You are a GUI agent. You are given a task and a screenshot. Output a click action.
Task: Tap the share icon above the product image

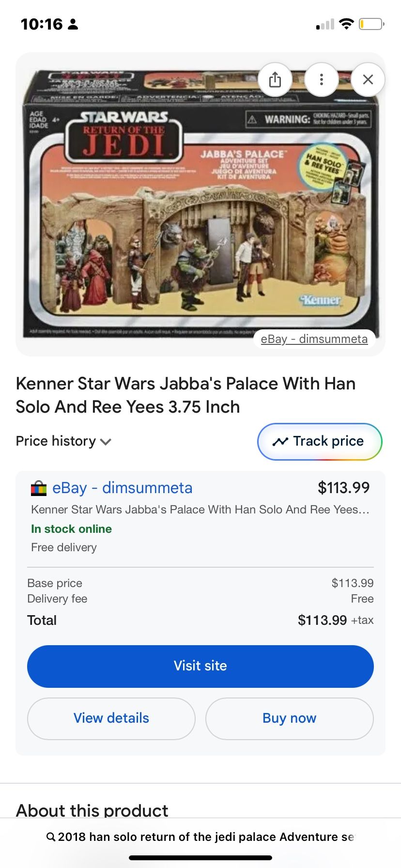coord(275,79)
